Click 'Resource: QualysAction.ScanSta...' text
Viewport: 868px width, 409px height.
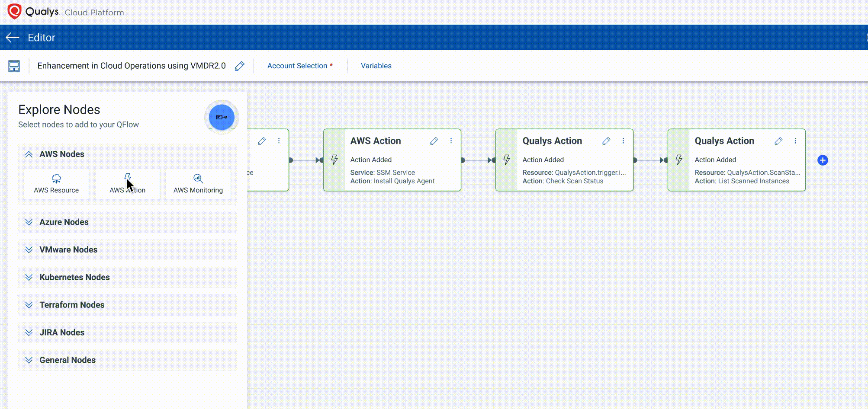click(748, 173)
